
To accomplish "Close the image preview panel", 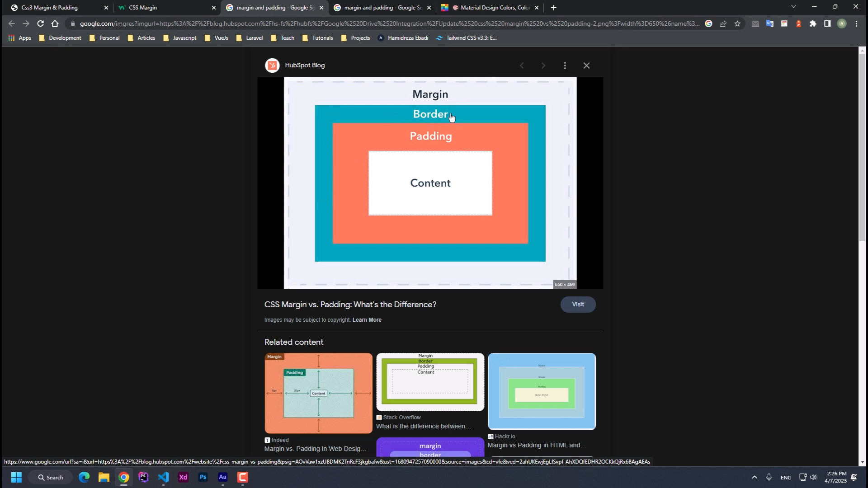I will pos(586,66).
